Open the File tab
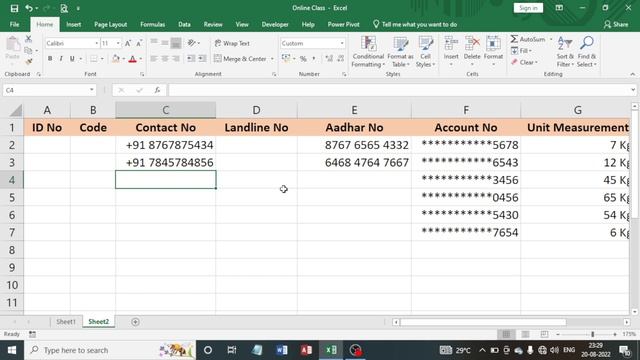 (x=14, y=24)
